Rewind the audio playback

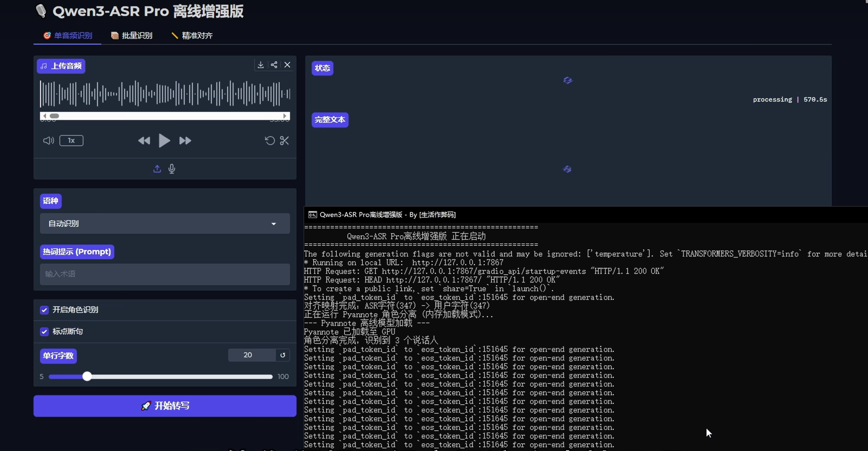coord(144,141)
